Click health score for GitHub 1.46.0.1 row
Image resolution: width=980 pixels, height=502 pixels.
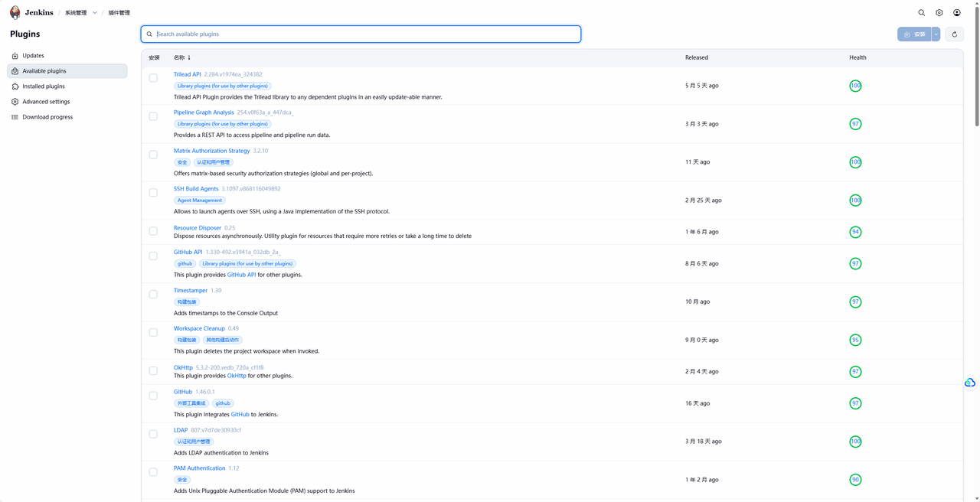855,403
